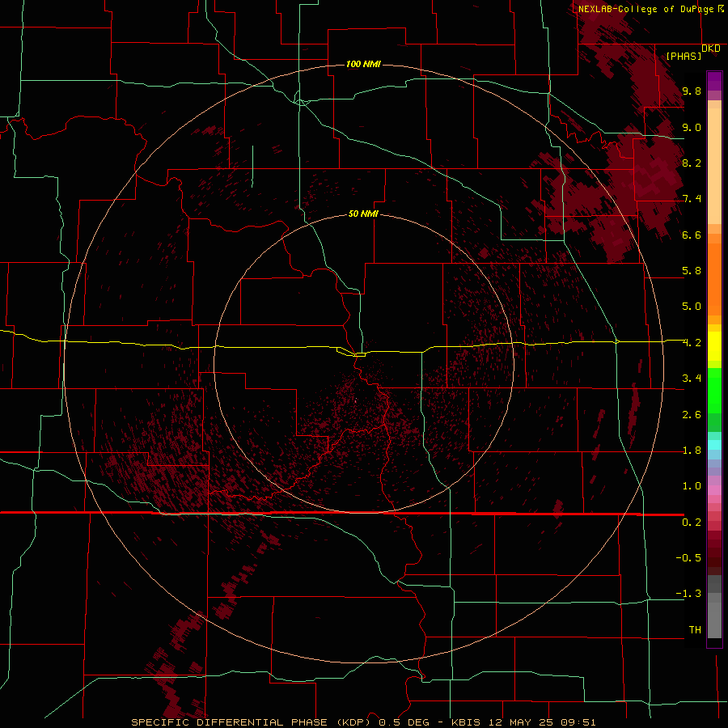Click the pink segment of color bar

pyautogui.click(x=714, y=490)
